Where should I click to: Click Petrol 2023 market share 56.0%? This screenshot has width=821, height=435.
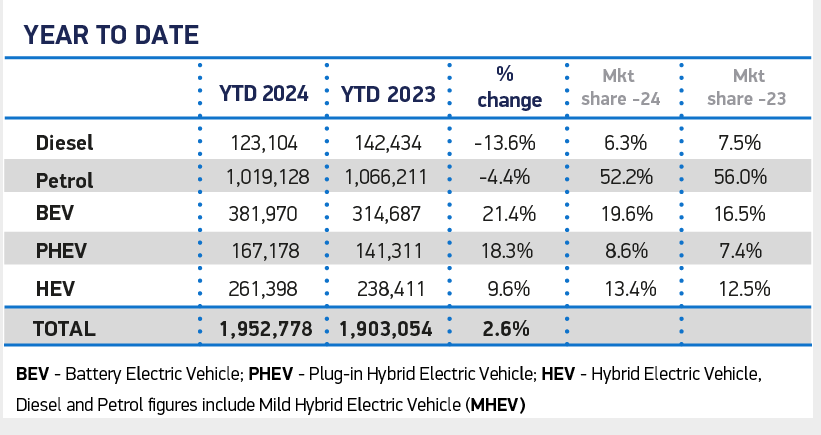tap(740, 177)
